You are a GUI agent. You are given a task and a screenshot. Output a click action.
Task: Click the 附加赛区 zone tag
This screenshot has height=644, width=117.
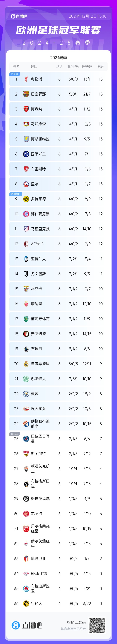16,194
